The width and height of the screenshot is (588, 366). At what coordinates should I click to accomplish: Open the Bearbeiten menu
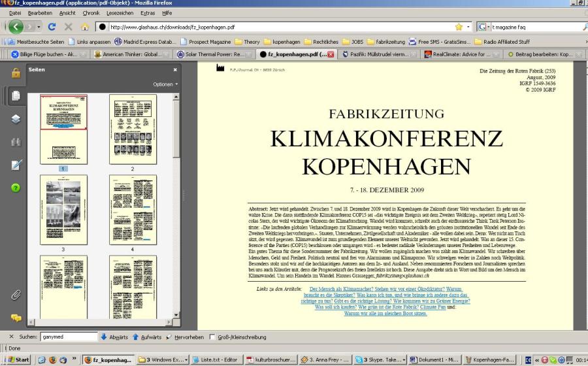click(x=40, y=13)
